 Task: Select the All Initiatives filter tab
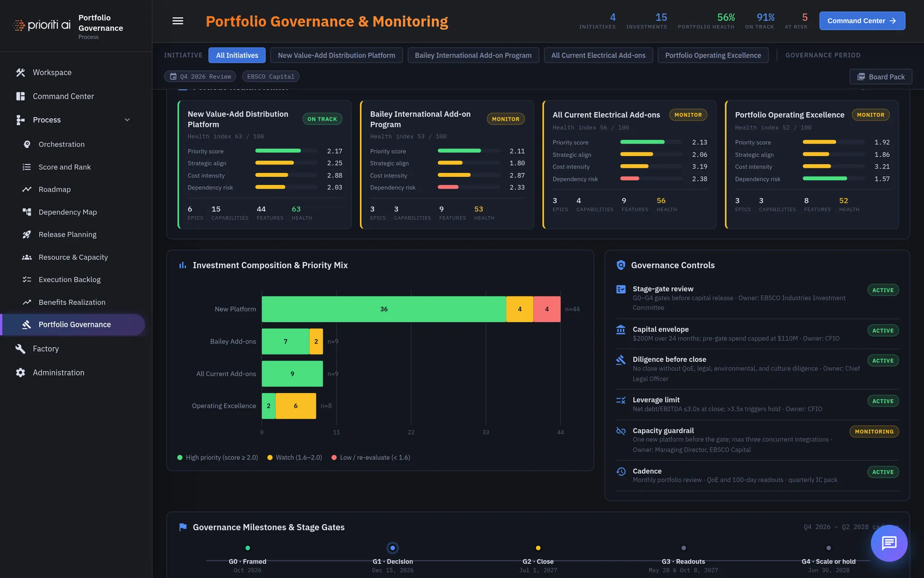pos(237,55)
